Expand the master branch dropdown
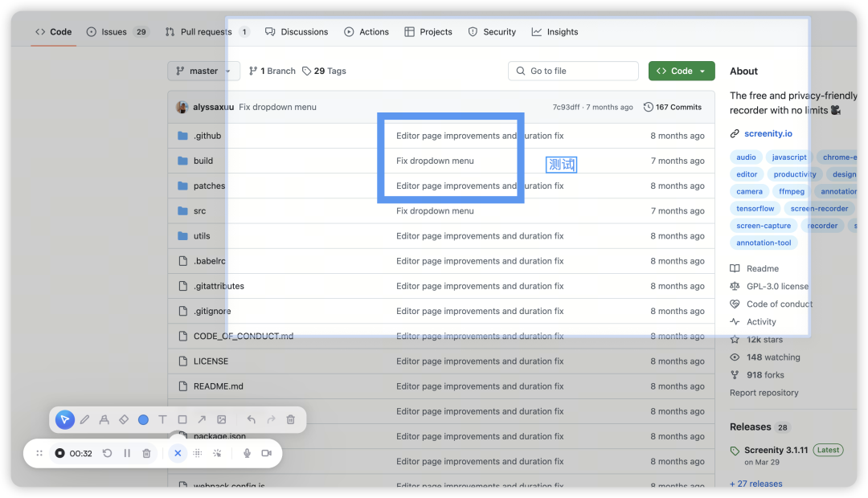868x498 pixels. point(203,71)
